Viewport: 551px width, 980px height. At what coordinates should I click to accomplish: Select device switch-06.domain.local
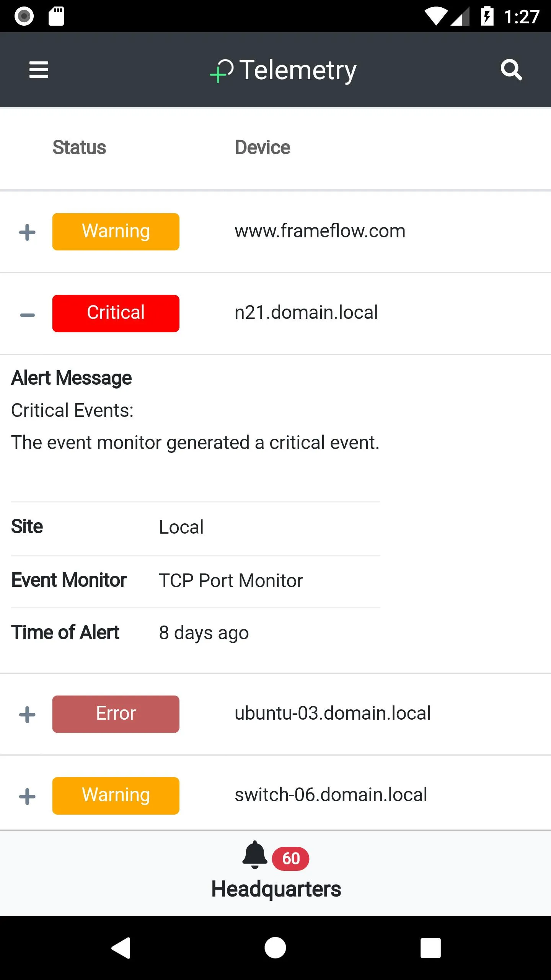(x=331, y=795)
